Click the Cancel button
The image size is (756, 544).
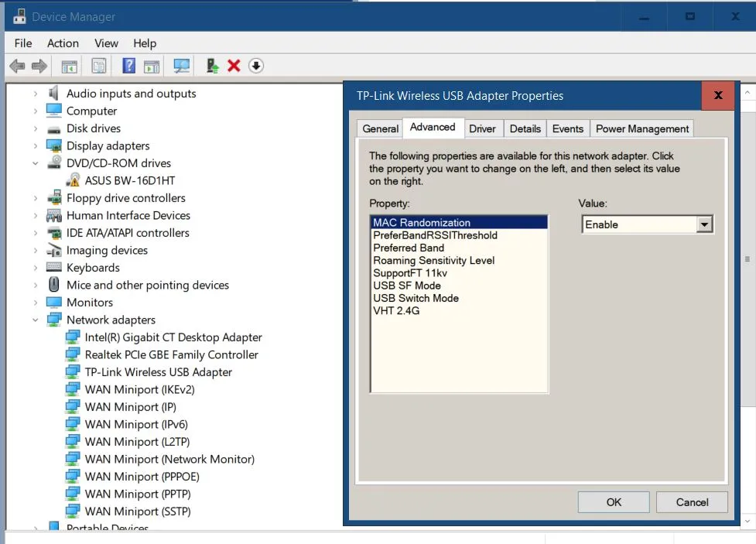point(692,502)
